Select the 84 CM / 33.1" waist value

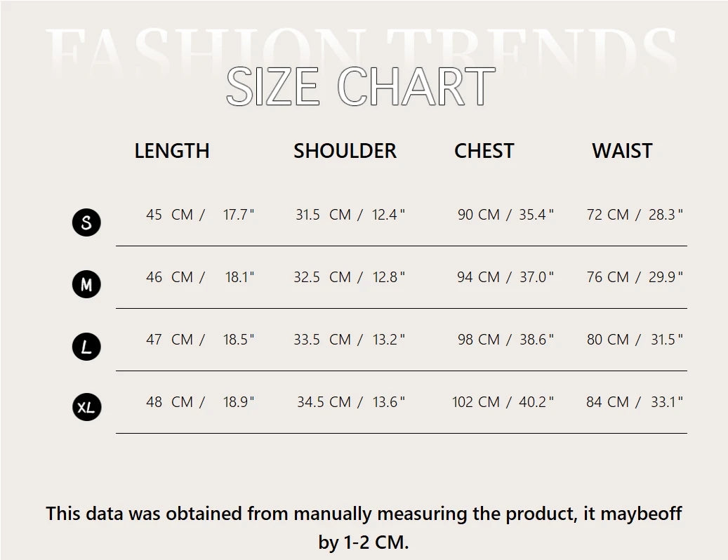tap(635, 402)
